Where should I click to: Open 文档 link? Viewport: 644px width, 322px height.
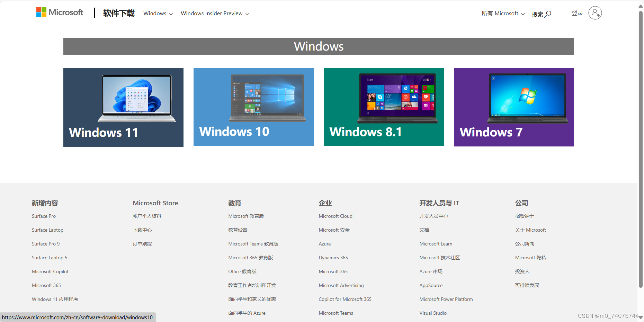pyautogui.click(x=424, y=230)
